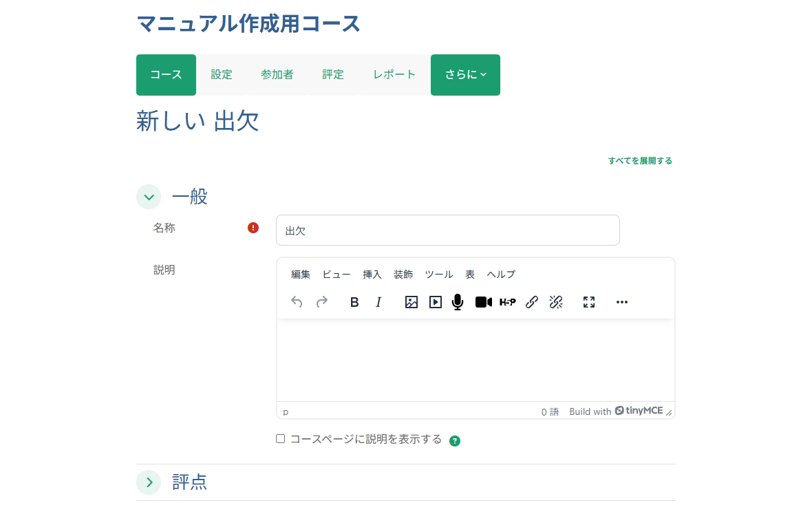Enable コースページに説明を表示する checkbox
812x505 pixels.
tap(281, 440)
